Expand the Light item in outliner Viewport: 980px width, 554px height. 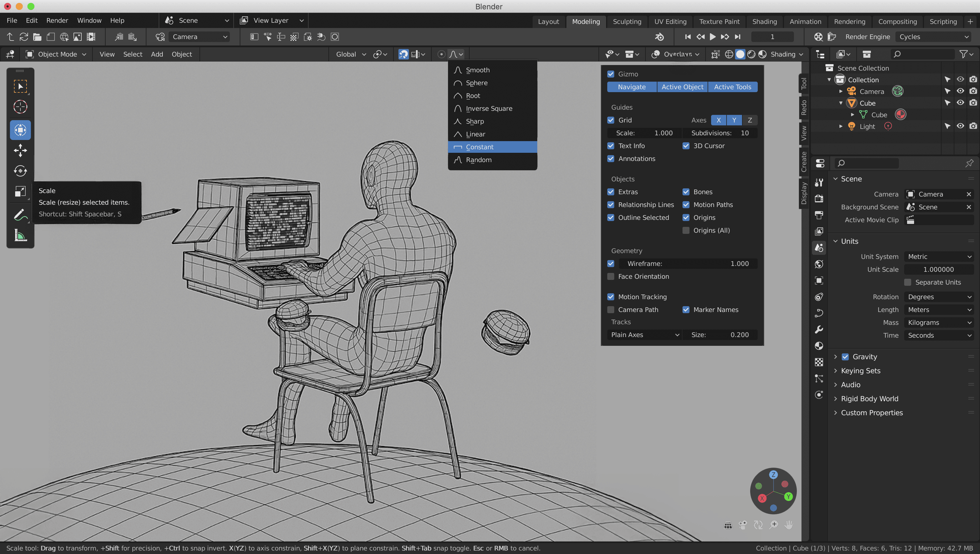841,126
